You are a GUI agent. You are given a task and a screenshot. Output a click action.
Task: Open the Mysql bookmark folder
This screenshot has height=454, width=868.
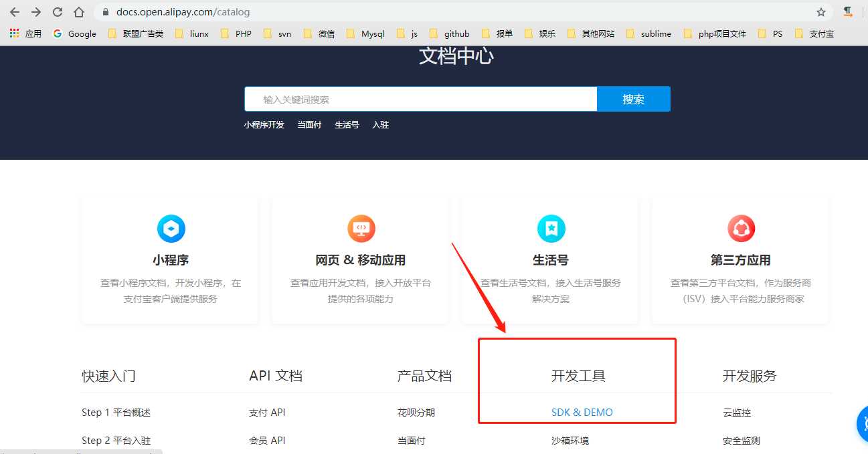click(x=365, y=33)
